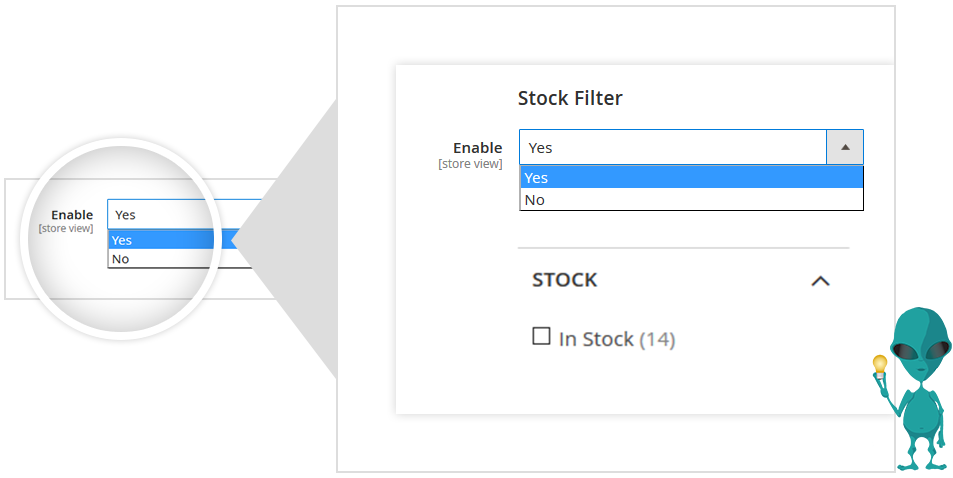Click the light bulb held by alien
Screen dimensions: 953x478
[x=880, y=365]
